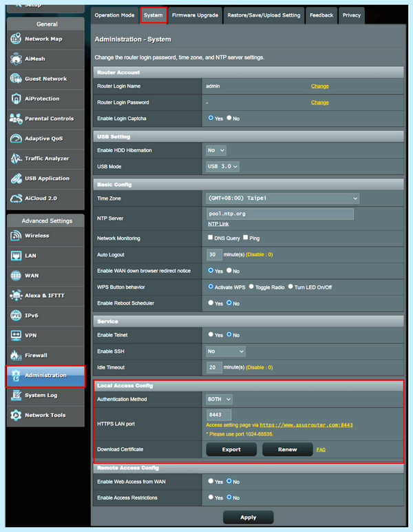The image size is (413, 532).
Task: Open the Authentication Method dropdown
Action: point(219,399)
